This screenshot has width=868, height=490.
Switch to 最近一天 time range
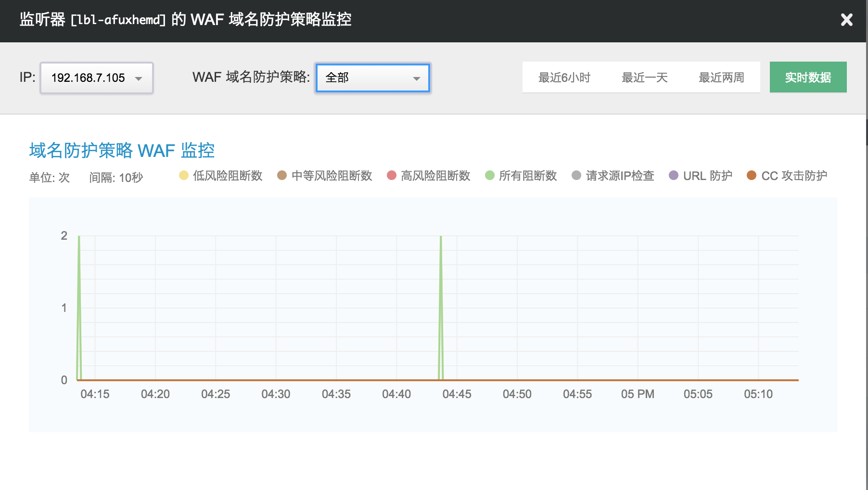tap(644, 77)
